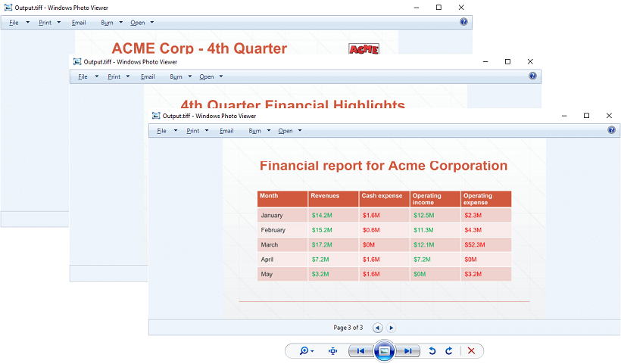The height and width of the screenshot is (364, 621).
Task: Go to next page of the TIFF
Action: pos(392,328)
